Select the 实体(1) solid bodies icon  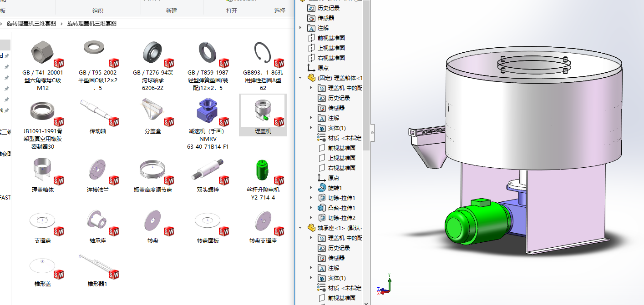click(322, 128)
